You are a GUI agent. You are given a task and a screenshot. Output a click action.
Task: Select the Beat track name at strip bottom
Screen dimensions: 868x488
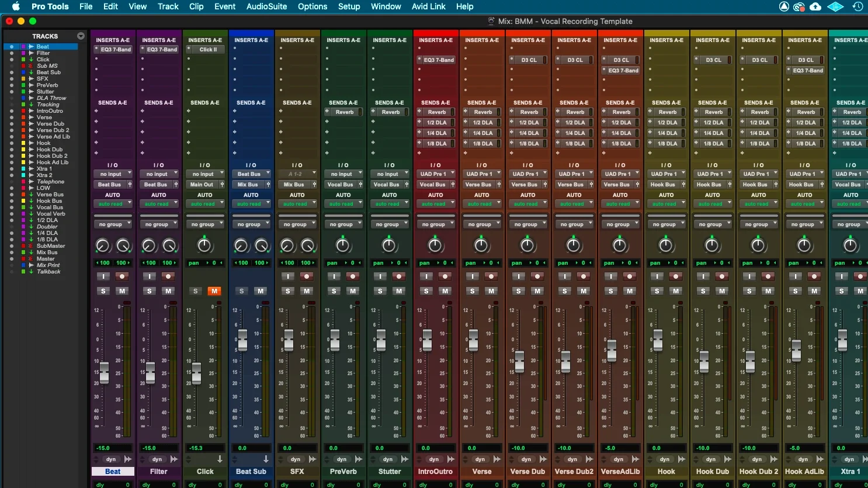113,472
